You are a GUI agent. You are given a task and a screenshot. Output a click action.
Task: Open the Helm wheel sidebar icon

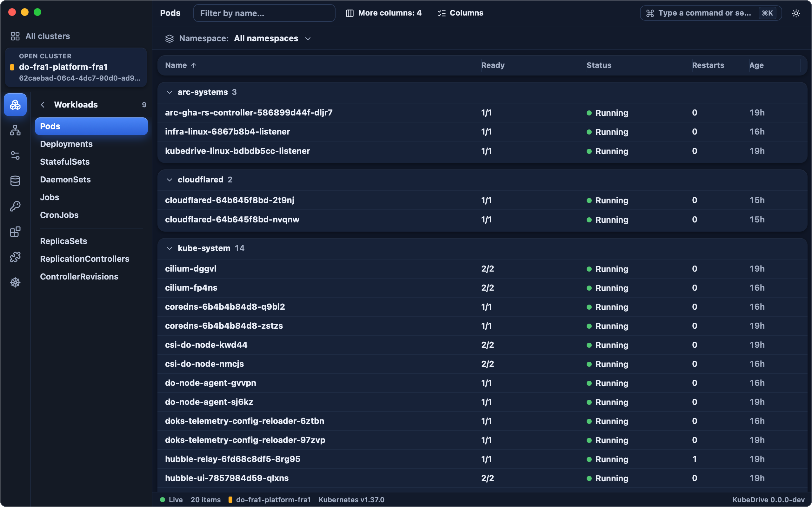[15, 282]
